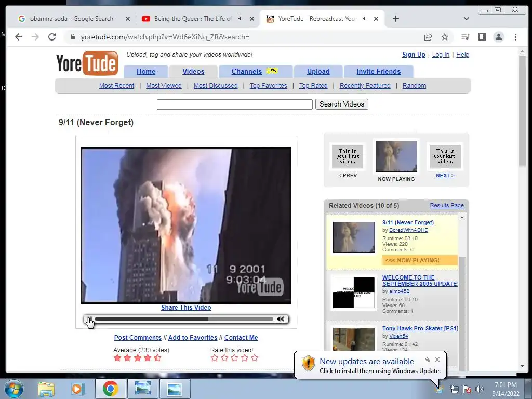Screen dimensions: 532x399
Task: Open Windows Explorer from the taskbar
Action: point(46,389)
